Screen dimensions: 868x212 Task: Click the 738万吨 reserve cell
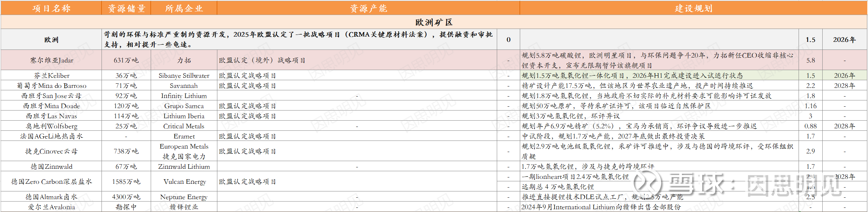click(126, 151)
